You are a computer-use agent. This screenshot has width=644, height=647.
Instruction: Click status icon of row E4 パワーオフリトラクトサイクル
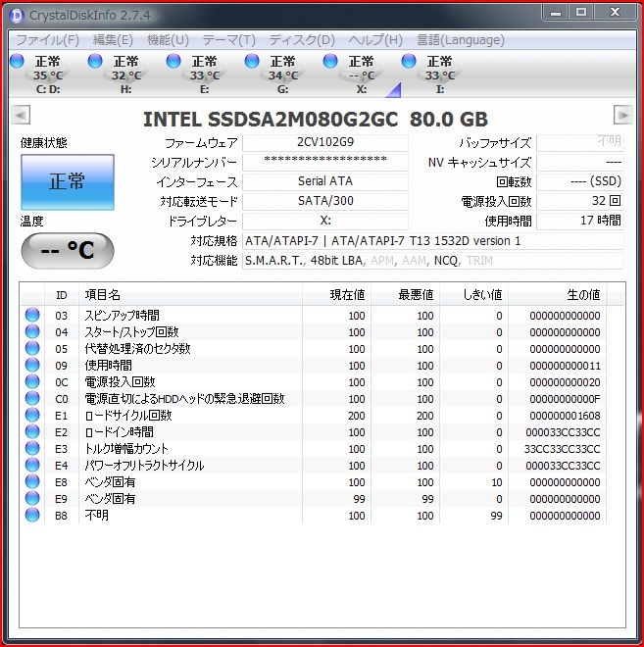click(x=32, y=465)
